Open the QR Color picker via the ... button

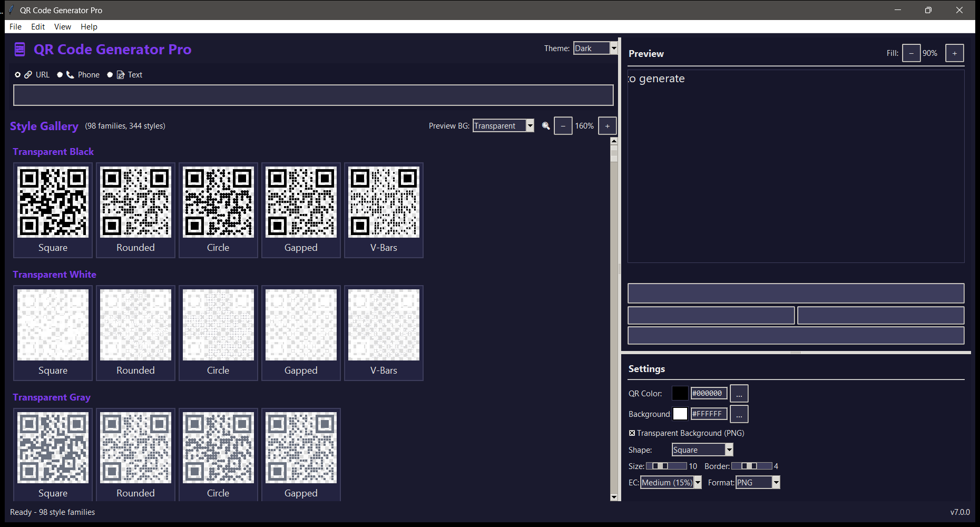739,393
